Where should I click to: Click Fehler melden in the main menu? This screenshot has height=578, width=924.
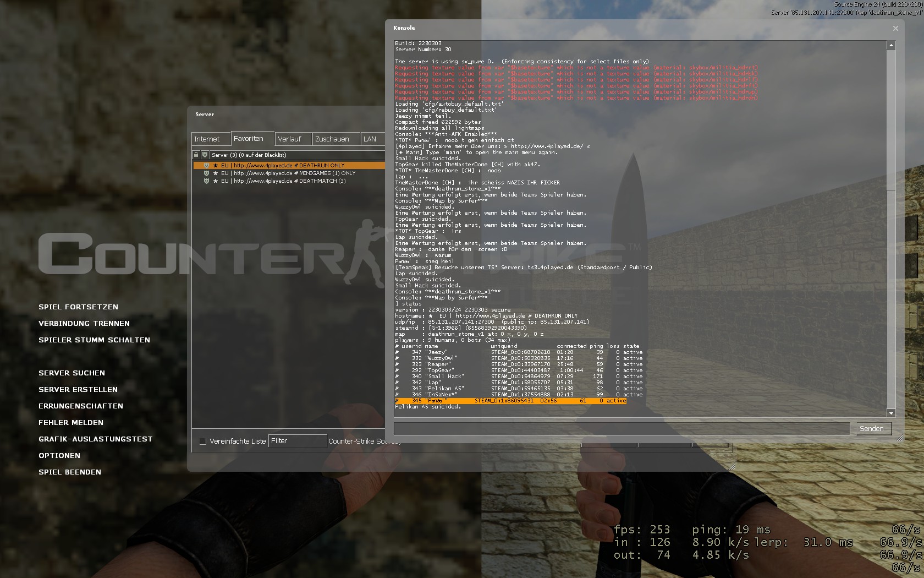click(71, 423)
